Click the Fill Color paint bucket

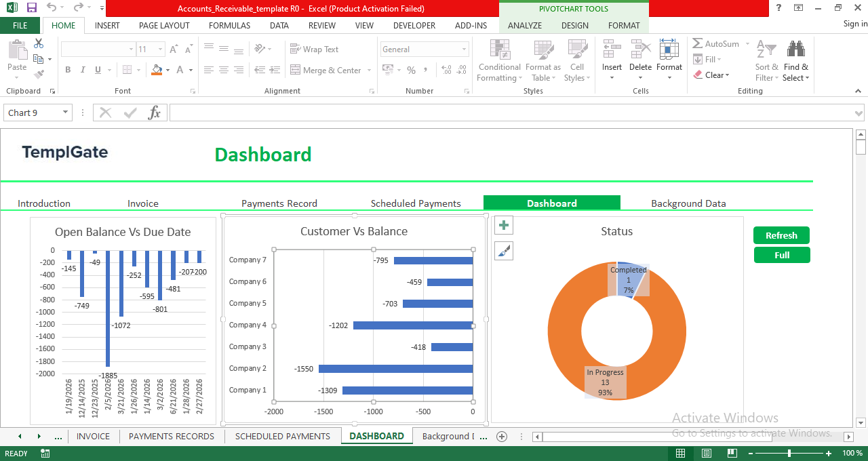(157, 70)
